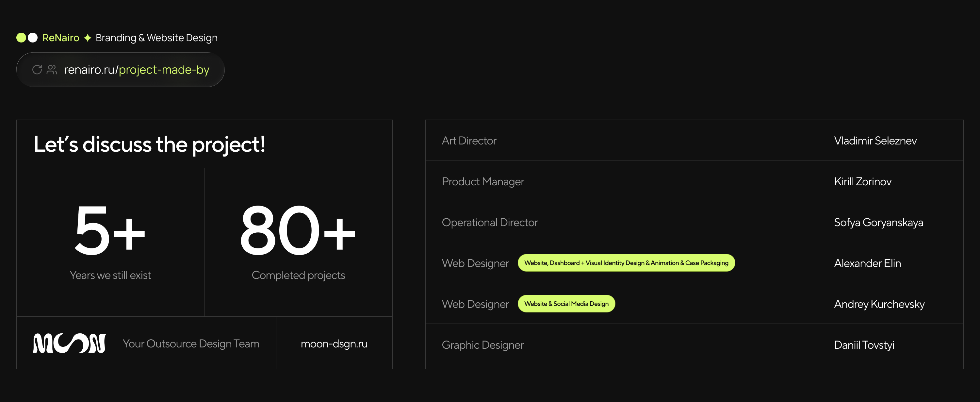
Task: Click the name Kirill Zorinov
Action: pyautogui.click(x=862, y=182)
